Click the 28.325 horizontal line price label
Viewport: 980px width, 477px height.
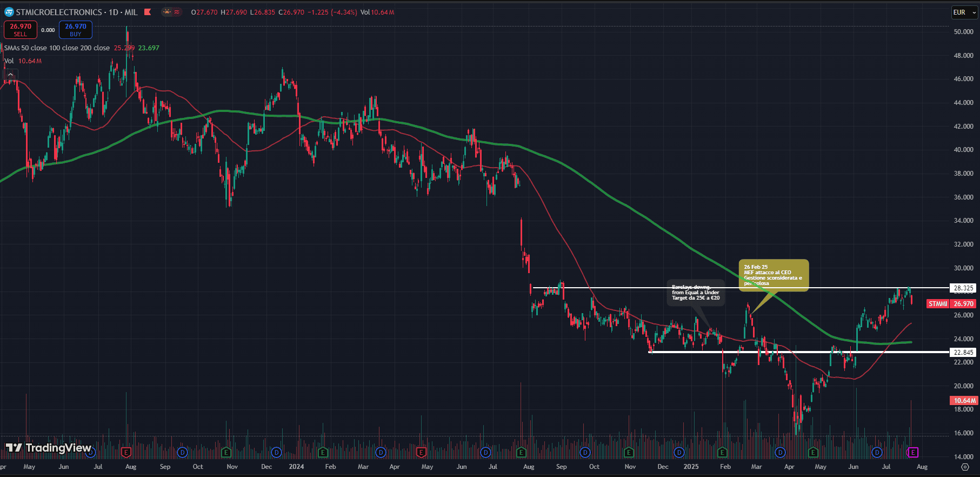[963, 288]
